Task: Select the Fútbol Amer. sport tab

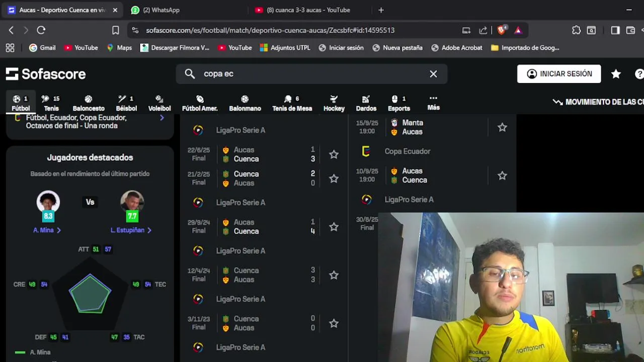Action: (200, 104)
